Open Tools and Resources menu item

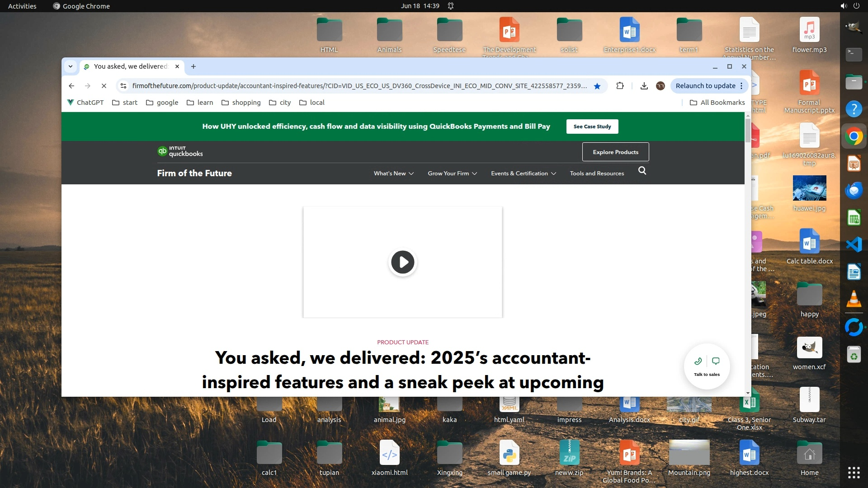pyautogui.click(x=597, y=174)
